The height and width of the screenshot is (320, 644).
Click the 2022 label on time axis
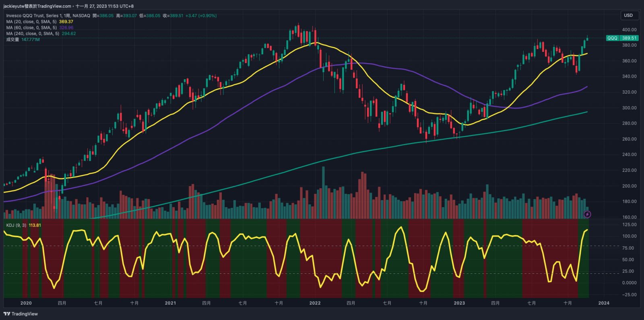point(315,303)
